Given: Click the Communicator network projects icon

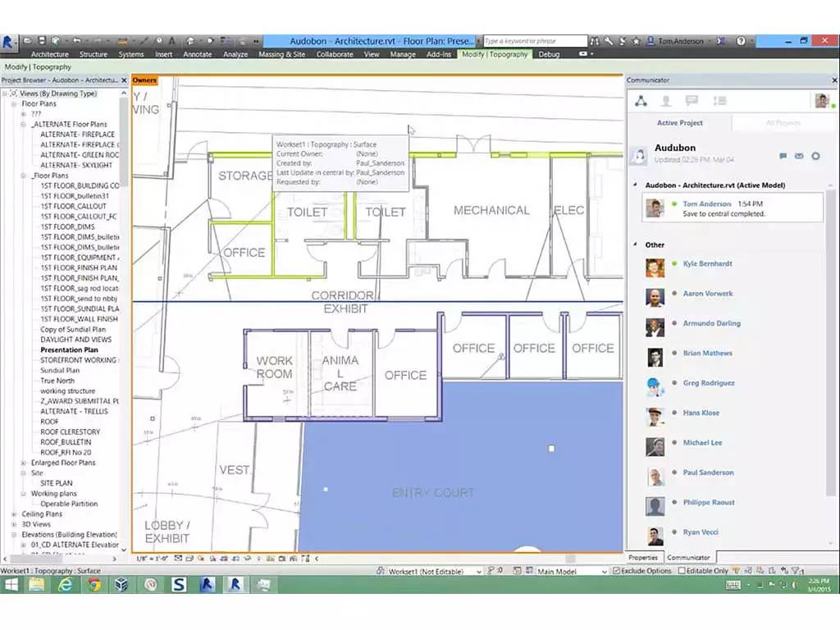Looking at the screenshot, I should click(x=641, y=101).
